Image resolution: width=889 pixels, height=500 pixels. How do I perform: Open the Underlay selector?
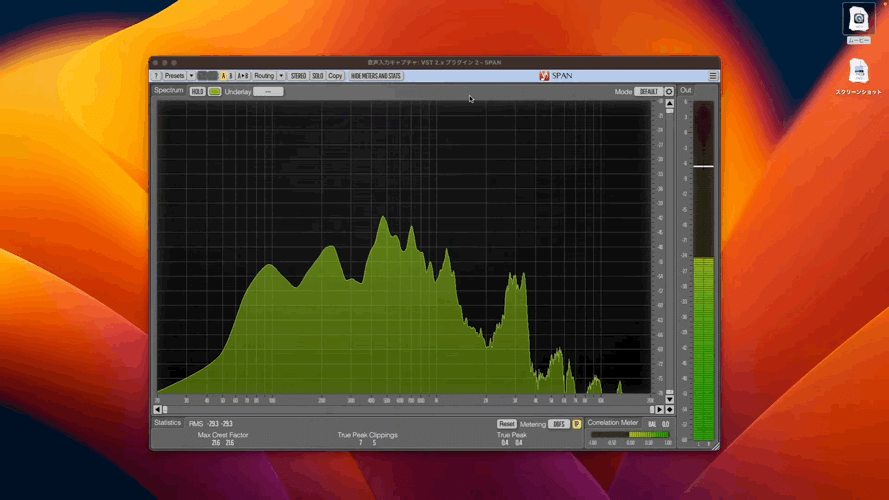[x=268, y=91]
